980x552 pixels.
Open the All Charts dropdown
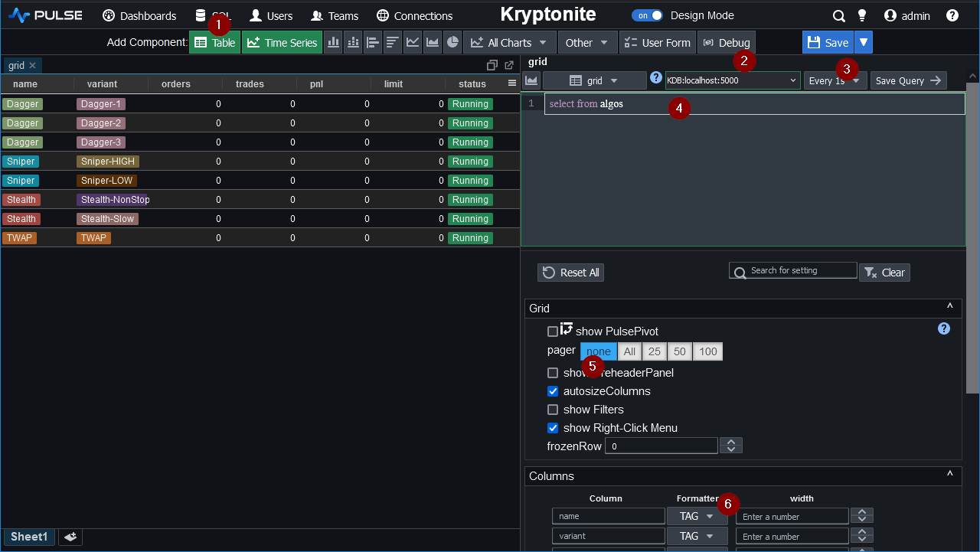(510, 43)
